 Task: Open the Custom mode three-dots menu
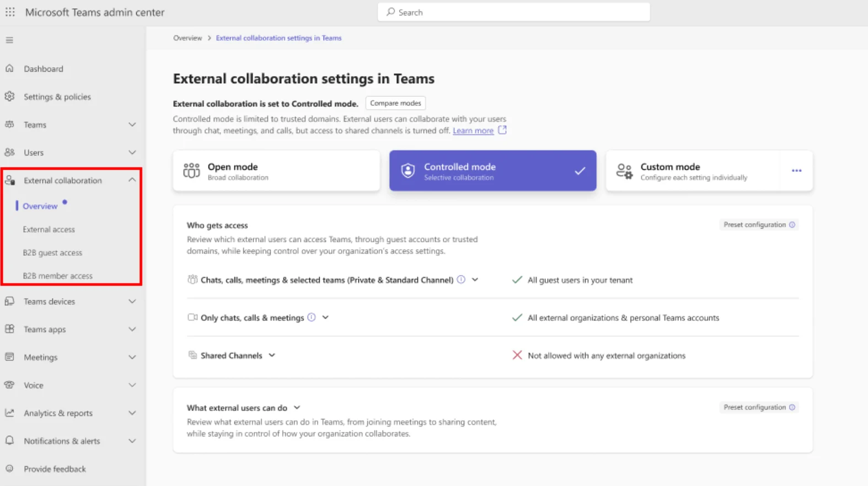click(796, 171)
